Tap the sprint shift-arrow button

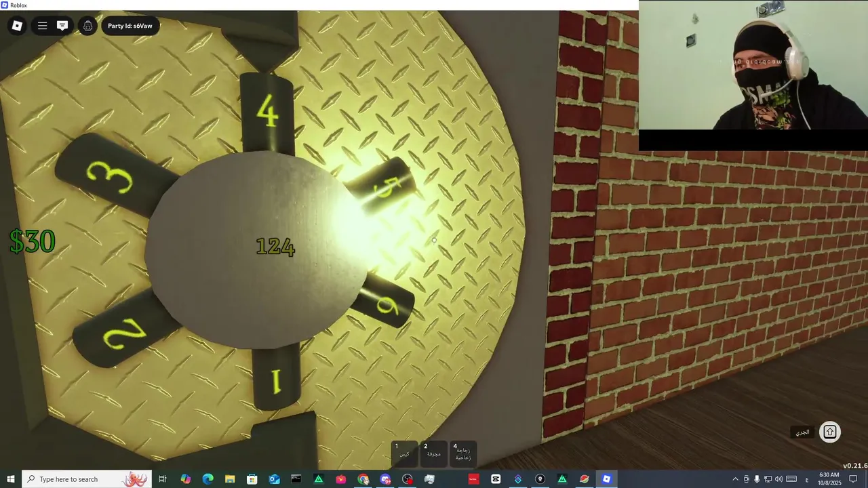point(829,432)
